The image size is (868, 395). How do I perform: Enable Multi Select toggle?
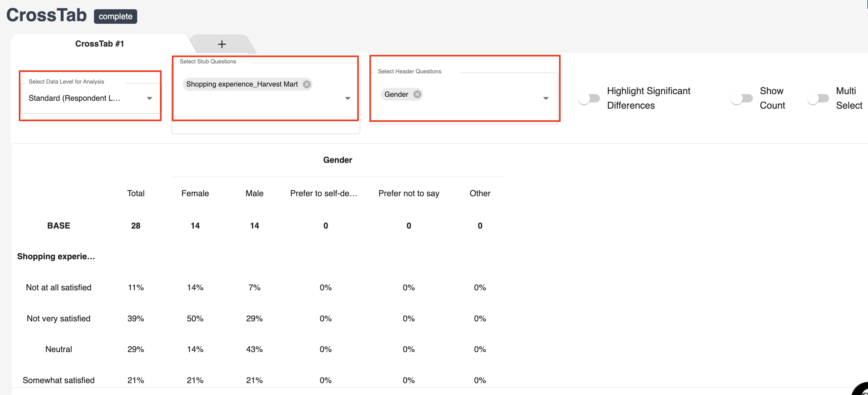point(818,98)
